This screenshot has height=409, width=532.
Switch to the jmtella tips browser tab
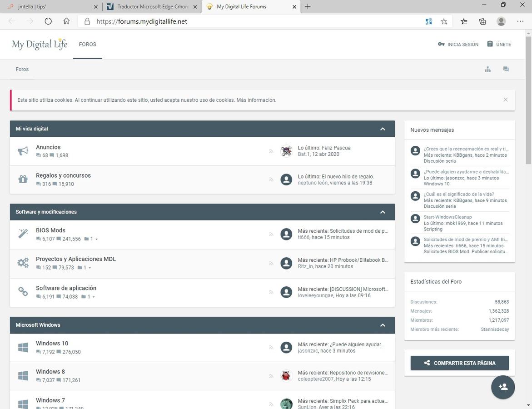[51, 6]
